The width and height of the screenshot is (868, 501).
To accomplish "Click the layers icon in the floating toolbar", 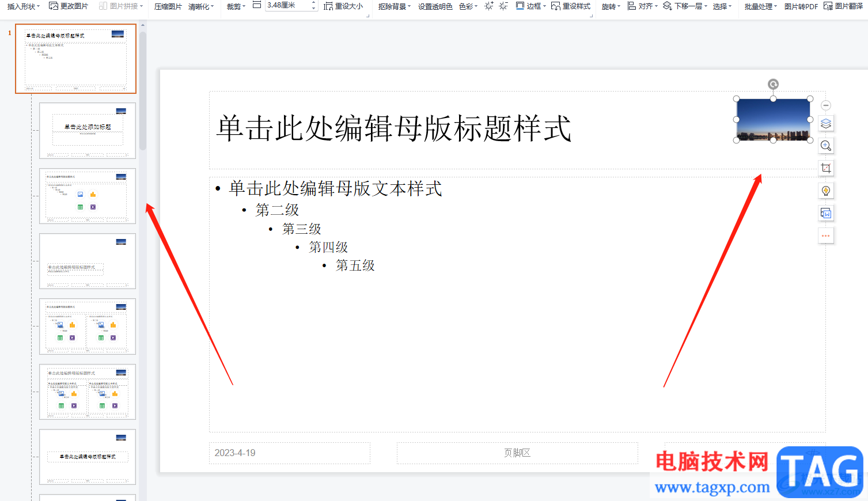I will coord(826,123).
